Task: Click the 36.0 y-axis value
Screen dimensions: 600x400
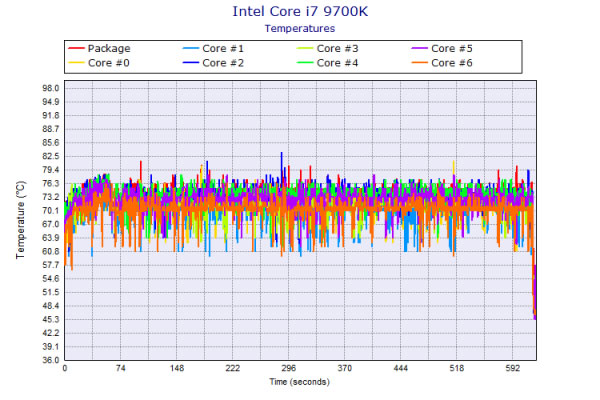Action: coord(51,360)
